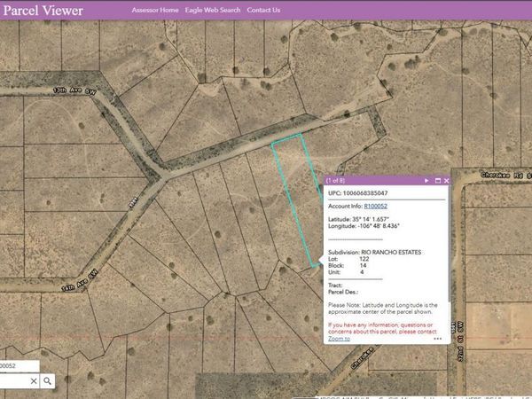Open the Assessor Home page
The image size is (532, 399).
[x=155, y=10]
